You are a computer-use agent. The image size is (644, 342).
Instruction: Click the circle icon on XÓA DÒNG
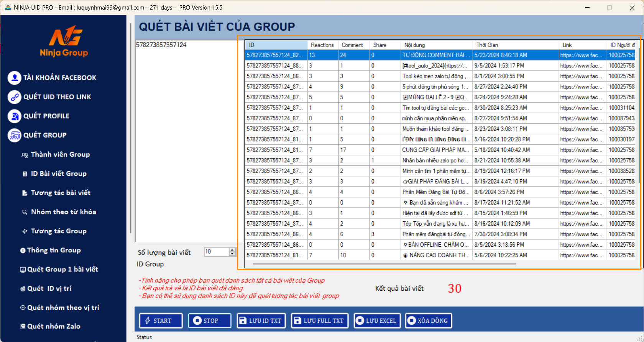pyautogui.click(x=411, y=321)
